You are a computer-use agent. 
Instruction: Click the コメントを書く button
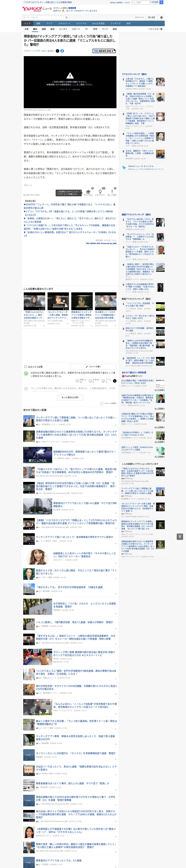93,366
